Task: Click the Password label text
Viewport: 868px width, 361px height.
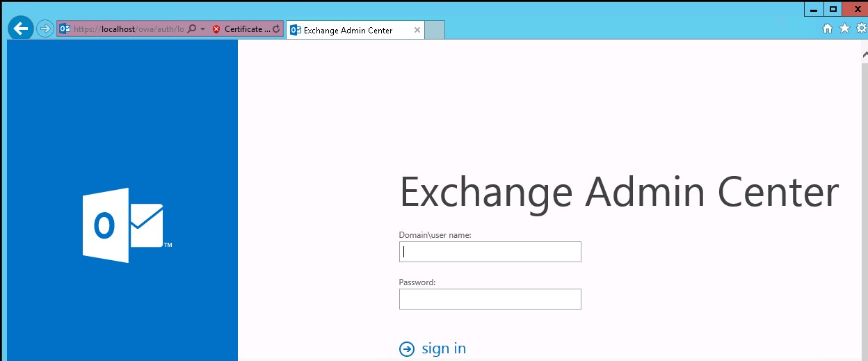Action: click(417, 282)
